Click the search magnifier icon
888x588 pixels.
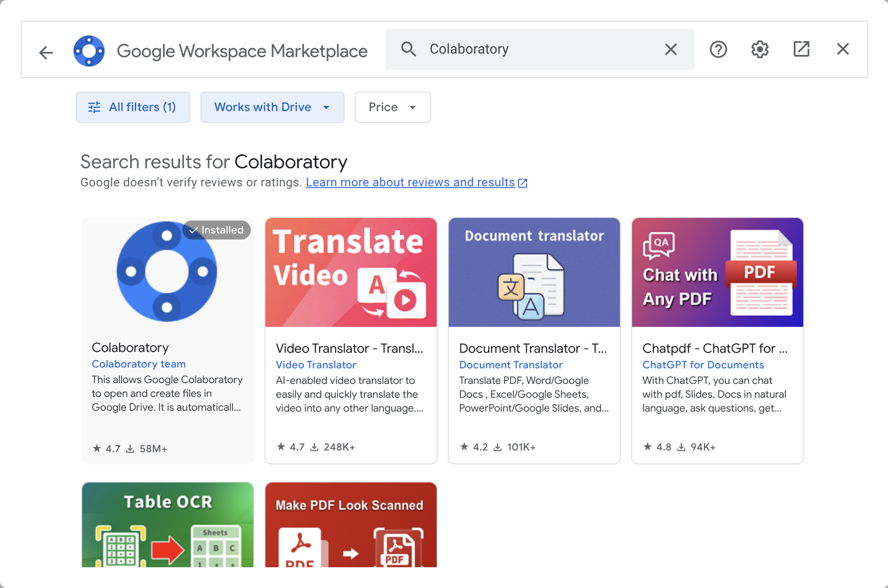pyautogui.click(x=408, y=49)
